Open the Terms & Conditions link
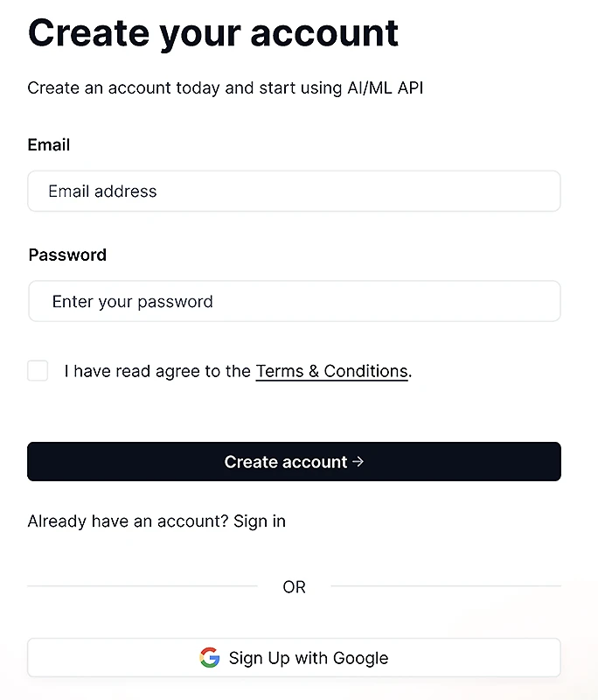 pyautogui.click(x=331, y=371)
